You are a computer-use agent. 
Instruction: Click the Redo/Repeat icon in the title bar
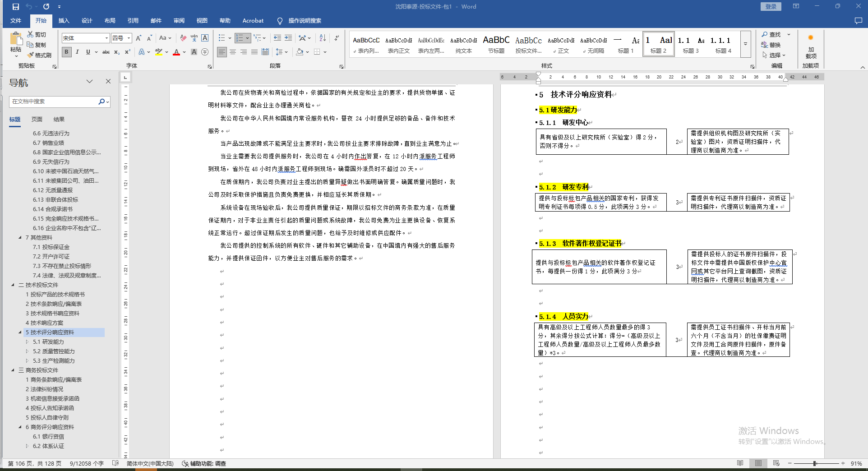click(46, 7)
